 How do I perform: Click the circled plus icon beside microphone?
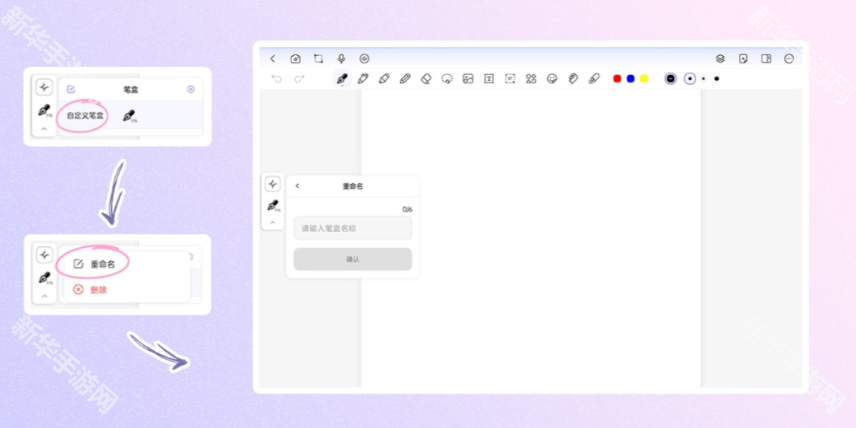[x=364, y=59]
